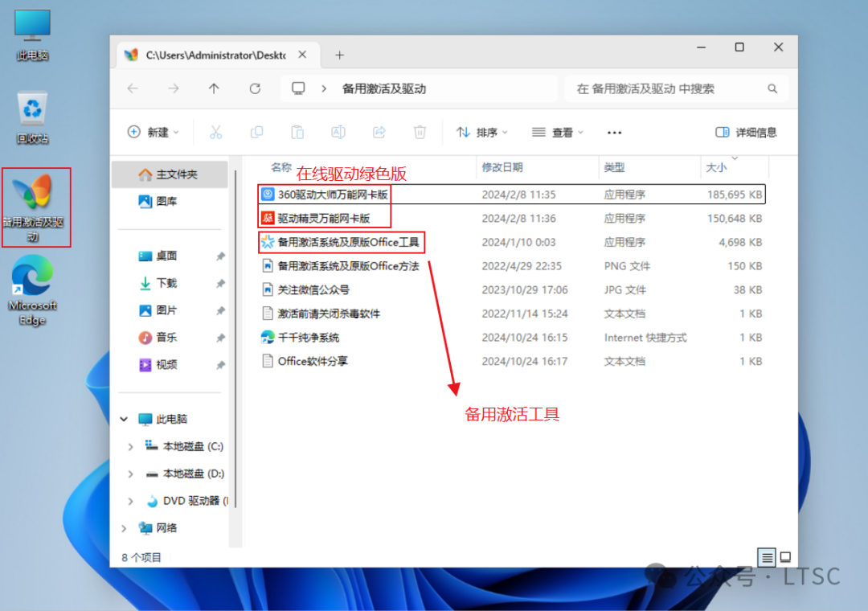Image resolution: width=868 pixels, height=611 pixels.
Task: Sort by 修改日期 column header
Action: [502, 167]
